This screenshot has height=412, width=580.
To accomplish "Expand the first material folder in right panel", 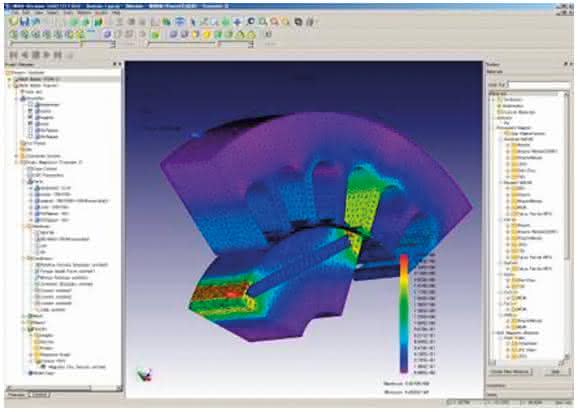I will 509,145.
